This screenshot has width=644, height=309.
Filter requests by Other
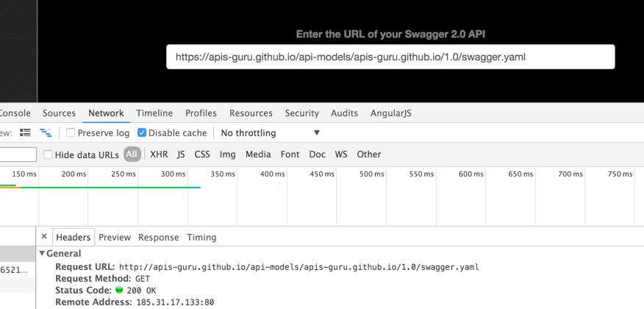369,154
